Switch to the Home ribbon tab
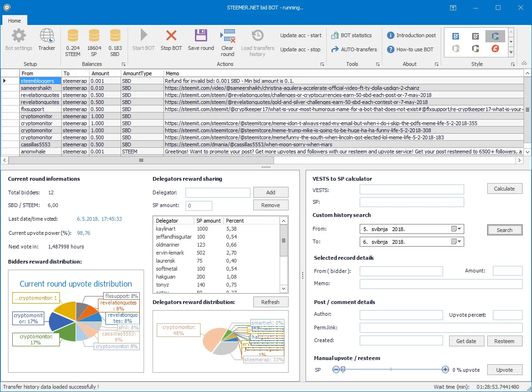 click(15, 21)
